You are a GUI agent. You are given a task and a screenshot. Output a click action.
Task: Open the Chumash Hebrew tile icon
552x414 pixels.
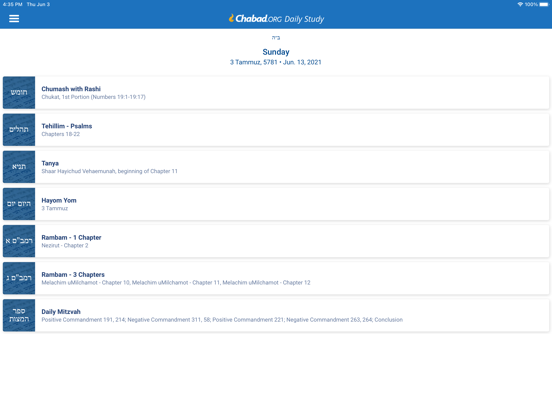[19, 93]
